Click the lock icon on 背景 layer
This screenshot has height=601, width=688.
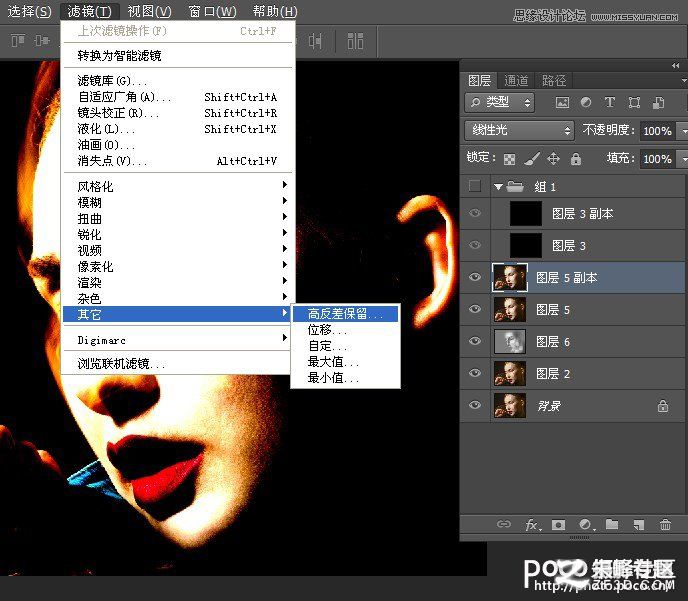click(663, 406)
